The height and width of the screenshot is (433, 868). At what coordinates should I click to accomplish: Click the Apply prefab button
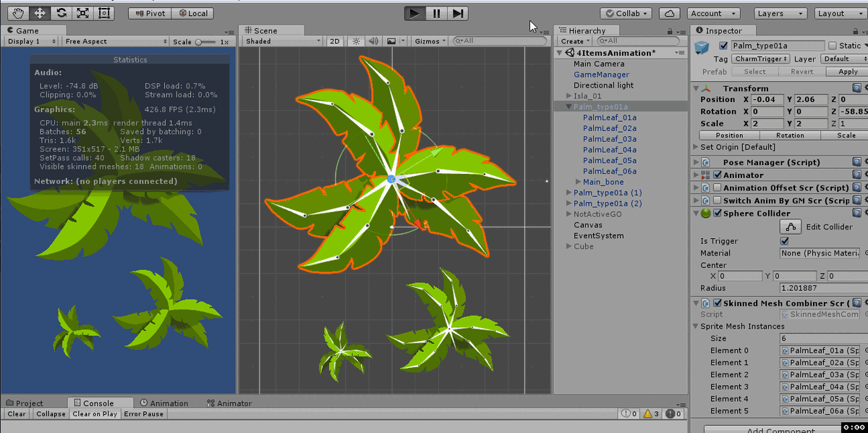848,72
